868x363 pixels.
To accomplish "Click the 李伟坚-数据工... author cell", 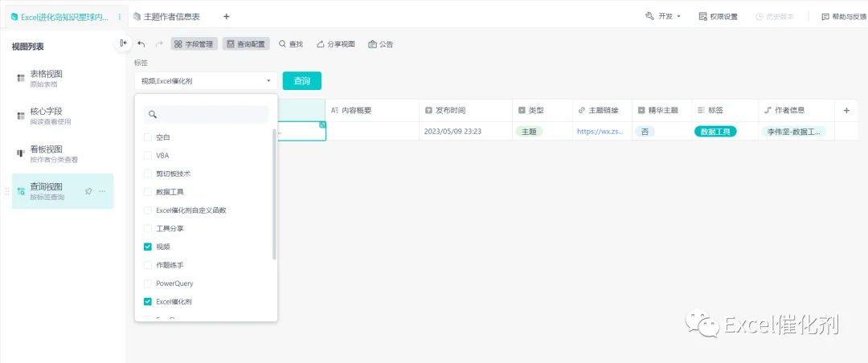I will [x=794, y=132].
